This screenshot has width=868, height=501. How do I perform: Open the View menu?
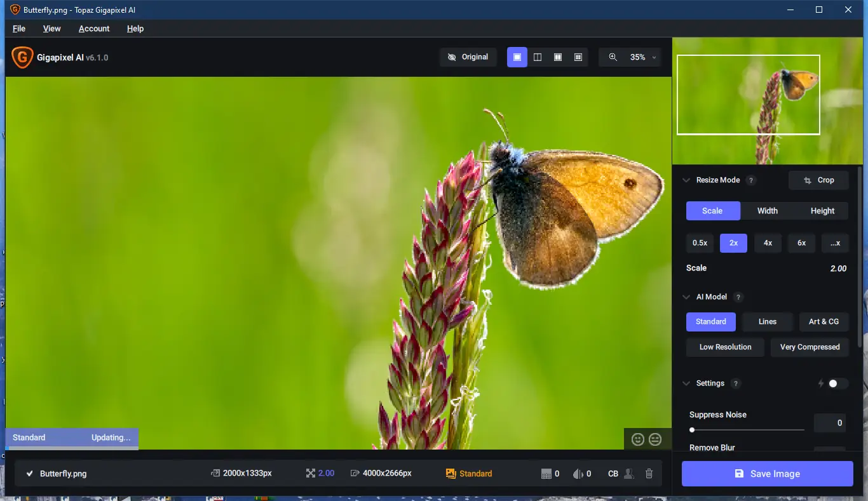[x=52, y=29]
